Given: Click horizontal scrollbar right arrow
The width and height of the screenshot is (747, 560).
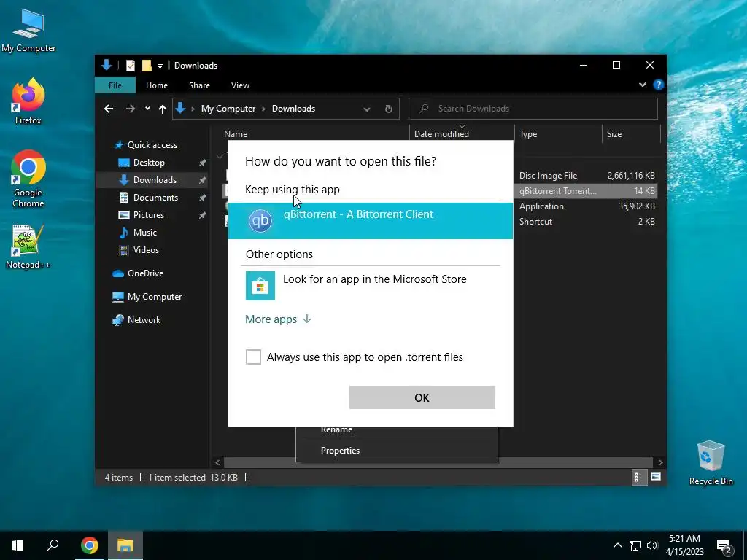Looking at the screenshot, I should (x=660, y=462).
